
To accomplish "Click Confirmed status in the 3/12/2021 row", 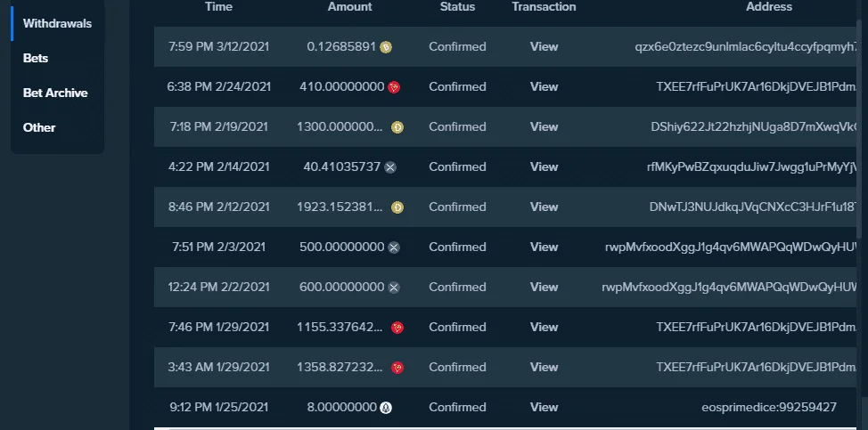I will 457,47.
